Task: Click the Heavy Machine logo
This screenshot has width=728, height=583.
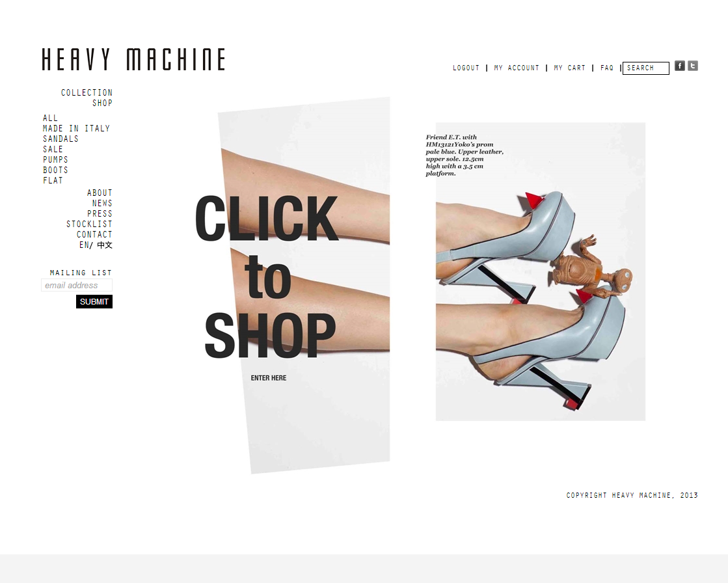Action: click(134, 59)
